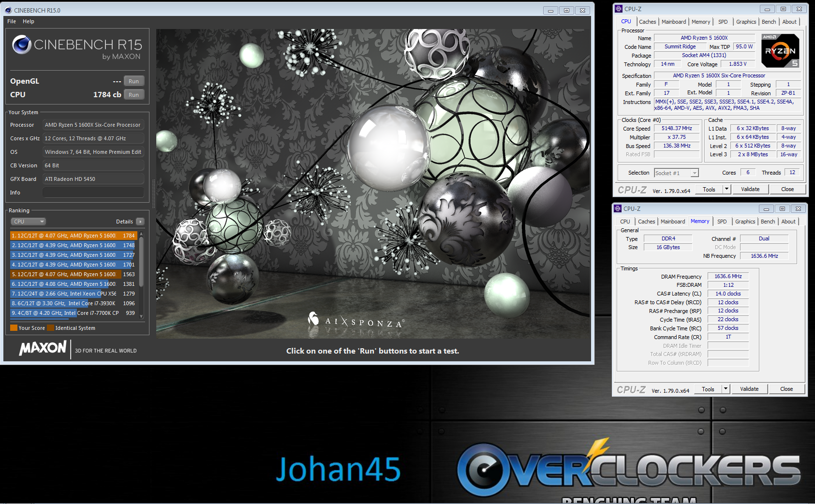The width and height of the screenshot is (815, 504).
Task: Expand Tools arrow in Memory CPU-Z window
Action: coord(726,389)
